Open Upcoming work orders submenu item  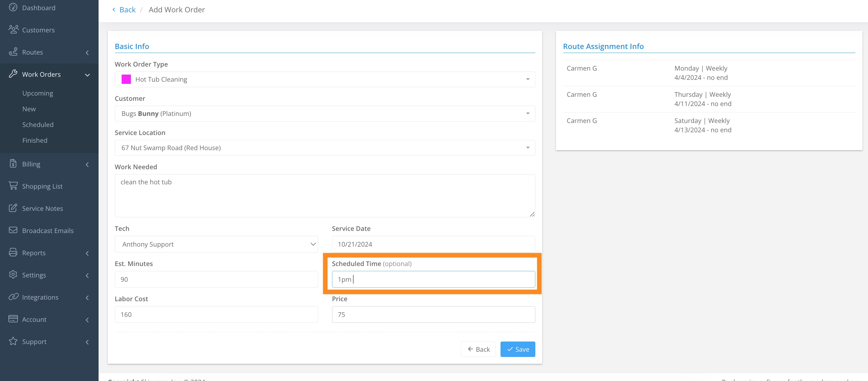37,93
